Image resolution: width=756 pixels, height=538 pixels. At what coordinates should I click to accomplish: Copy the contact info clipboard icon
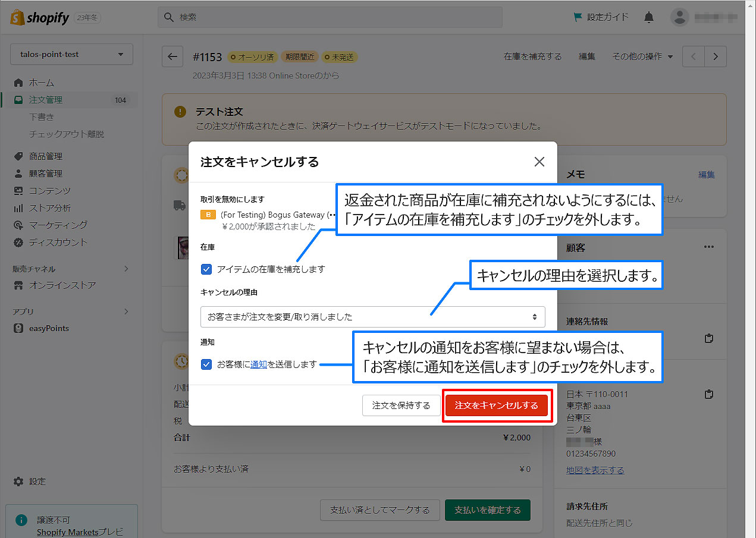click(x=708, y=338)
